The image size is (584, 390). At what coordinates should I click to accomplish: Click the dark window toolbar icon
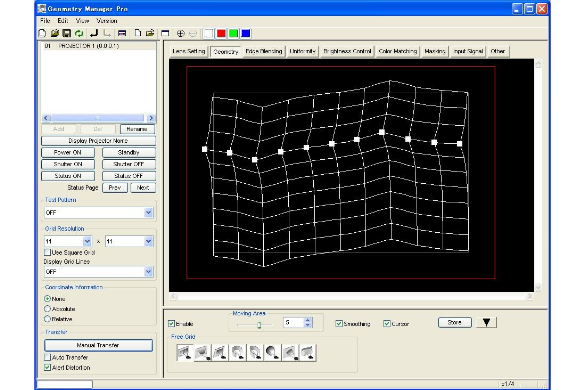[x=165, y=34]
